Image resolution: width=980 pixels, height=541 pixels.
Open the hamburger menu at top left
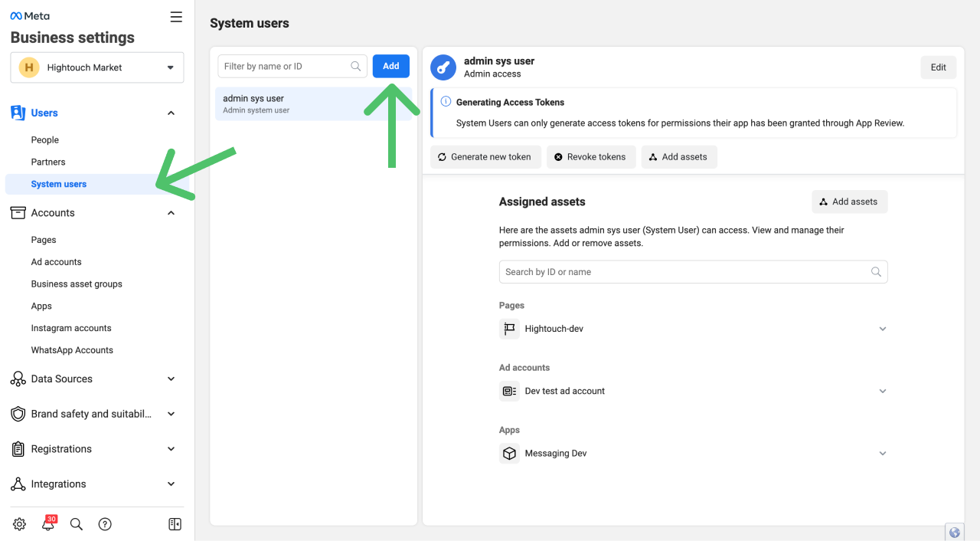pos(175,16)
